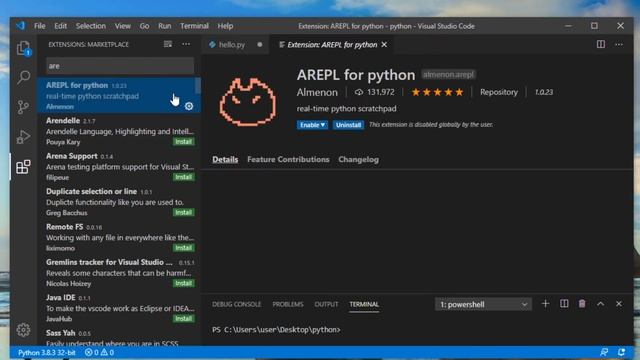Install the Gremlins tracker extension

point(184,283)
